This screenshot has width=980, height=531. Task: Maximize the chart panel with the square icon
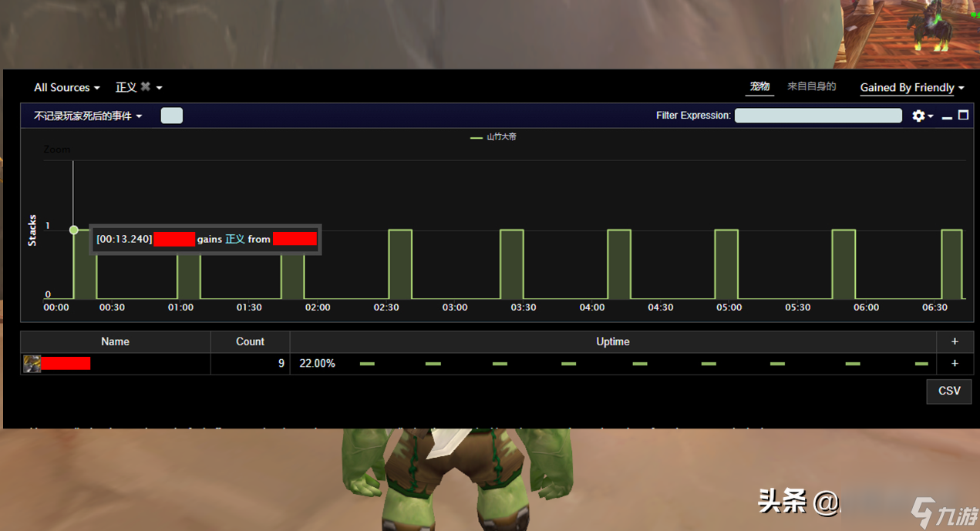click(x=963, y=115)
